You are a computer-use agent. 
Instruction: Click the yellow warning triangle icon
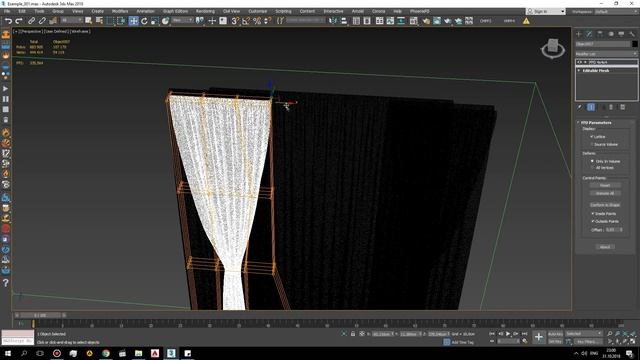[526, 20]
